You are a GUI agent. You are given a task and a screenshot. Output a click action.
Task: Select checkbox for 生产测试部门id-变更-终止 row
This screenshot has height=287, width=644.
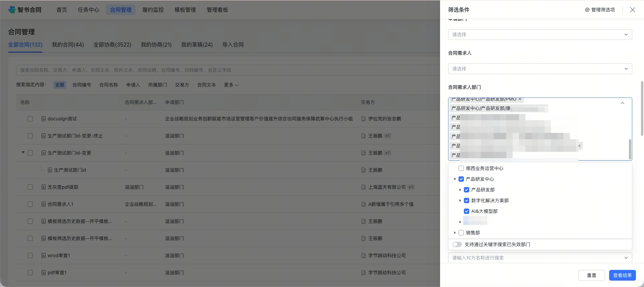coord(30,136)
